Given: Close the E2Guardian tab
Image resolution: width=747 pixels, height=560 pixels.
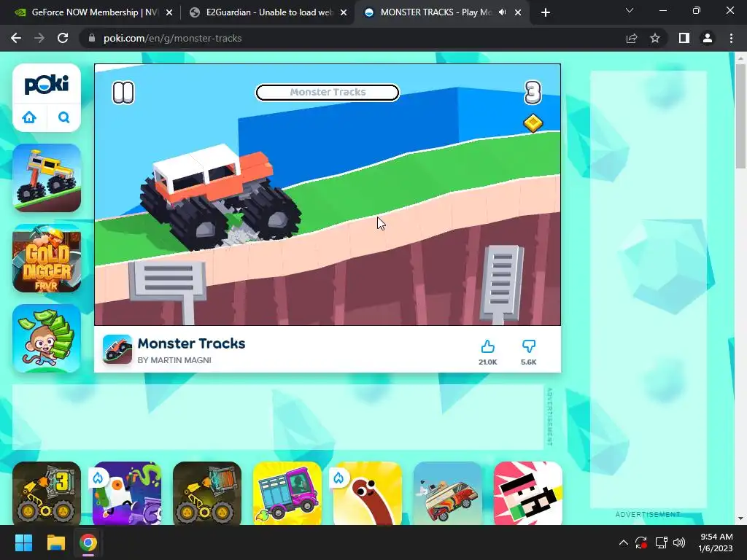Looking at the screenshot, I should [x=344, y=13].
